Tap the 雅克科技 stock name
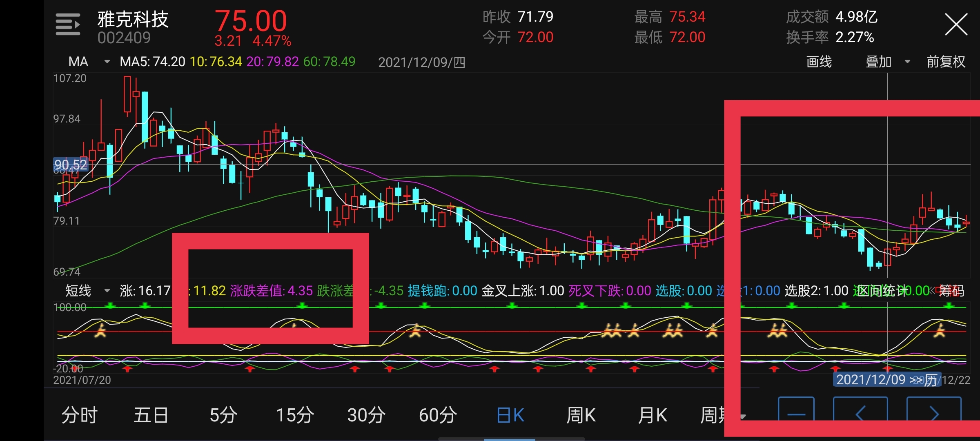 tap(133, 20)
